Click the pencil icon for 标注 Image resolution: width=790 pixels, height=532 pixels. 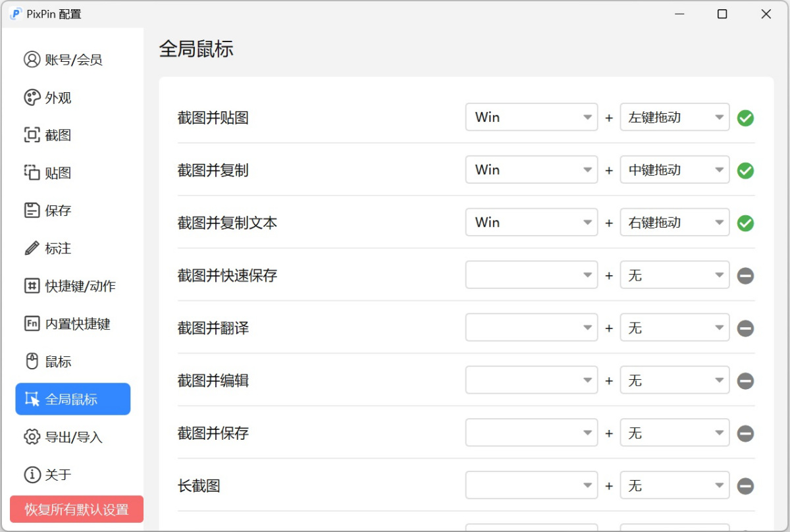pos(32,248)
